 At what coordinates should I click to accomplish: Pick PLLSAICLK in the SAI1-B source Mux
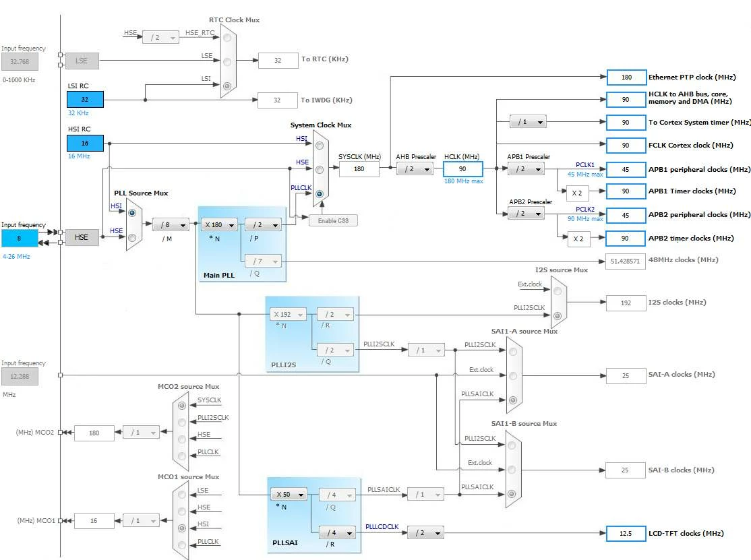[x=512, y=494]
